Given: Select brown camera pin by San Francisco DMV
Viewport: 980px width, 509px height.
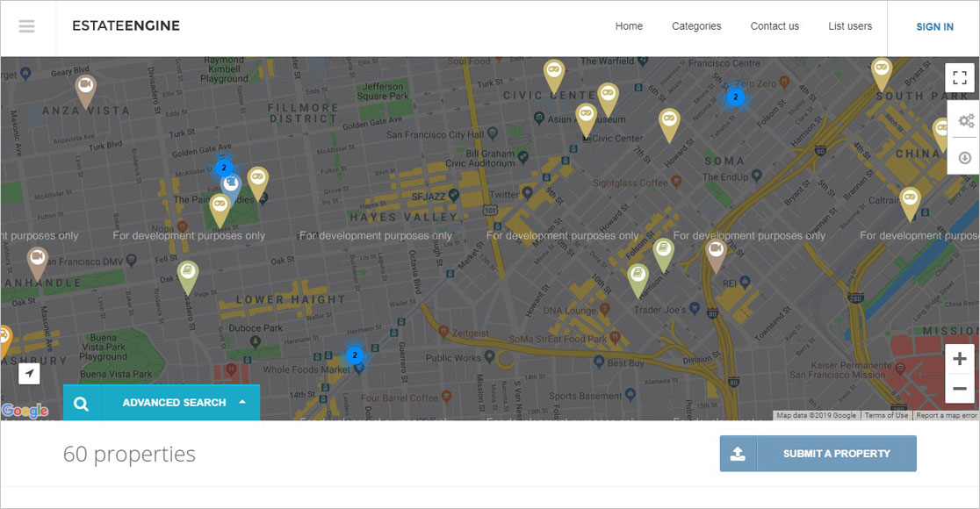Looking at the screenshot, I should (x=38, y=261).
